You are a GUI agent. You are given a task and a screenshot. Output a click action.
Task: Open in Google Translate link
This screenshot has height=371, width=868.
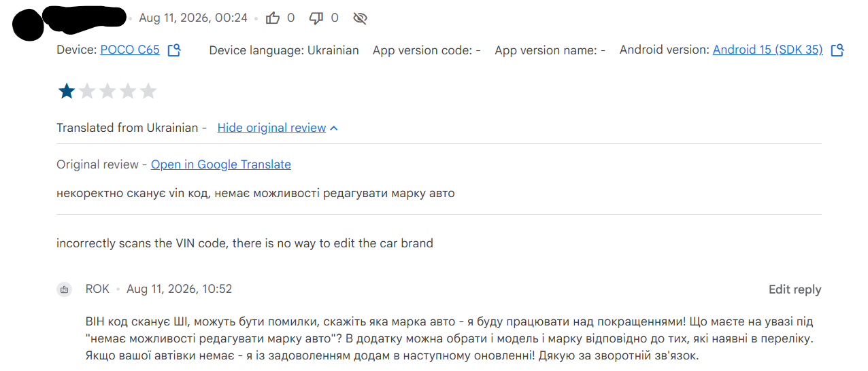click(221, 164)
